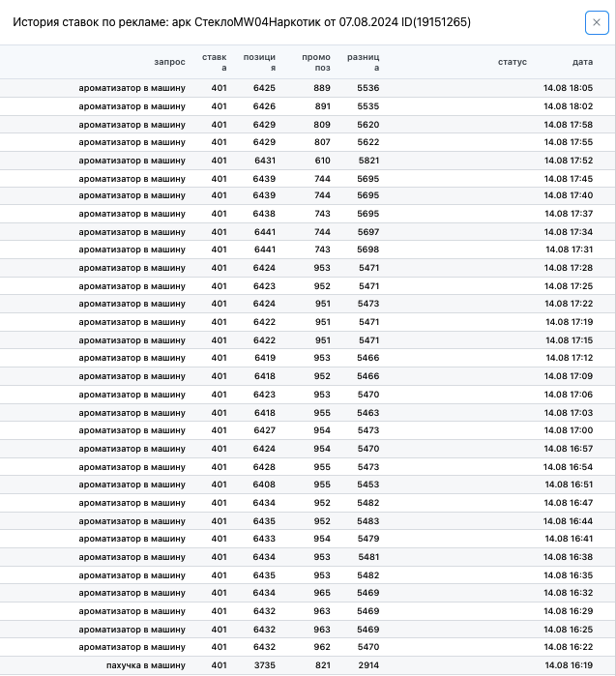Viewport: 616px width, 676px height.
Task: Select the row dated 14.08 18:05
Action: (x=308, y=88)
